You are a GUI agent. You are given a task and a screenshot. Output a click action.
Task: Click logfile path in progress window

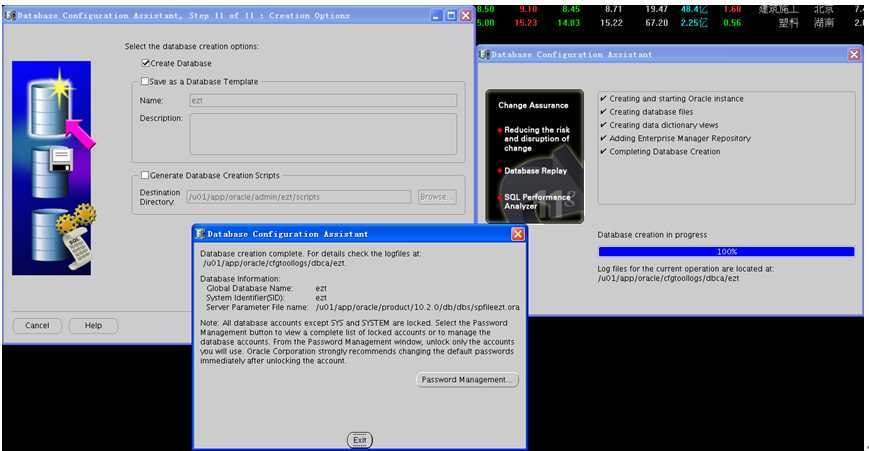click(x=668, y=278)
